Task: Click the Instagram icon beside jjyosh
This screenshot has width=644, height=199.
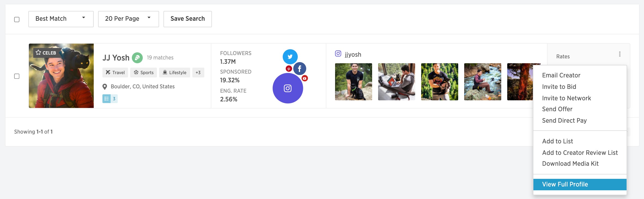Action: 338,54
